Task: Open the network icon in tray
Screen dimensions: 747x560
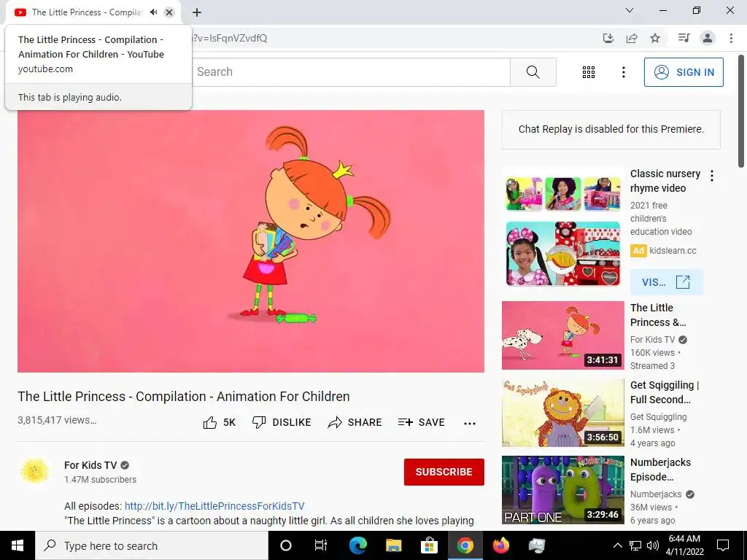Action: point(635,545)
